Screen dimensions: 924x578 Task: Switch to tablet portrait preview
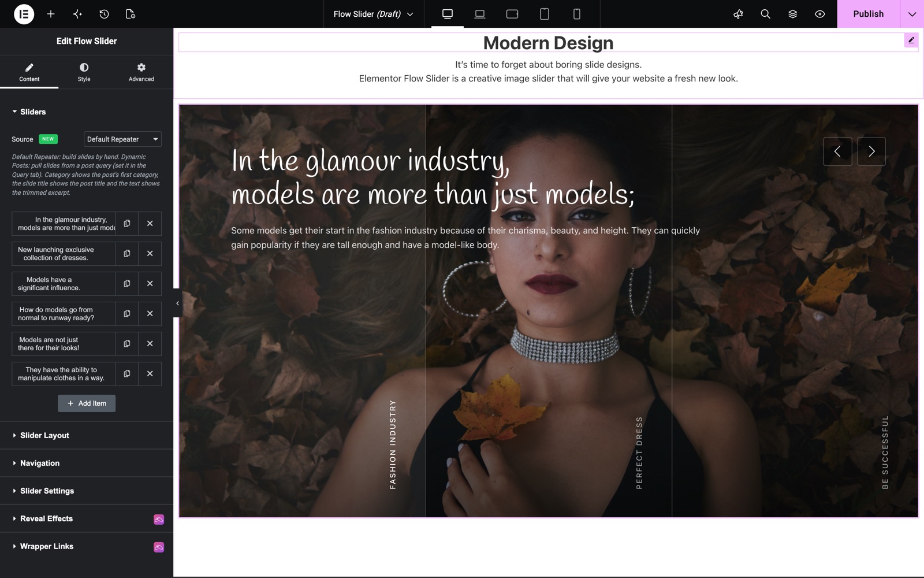coord(545,14)
